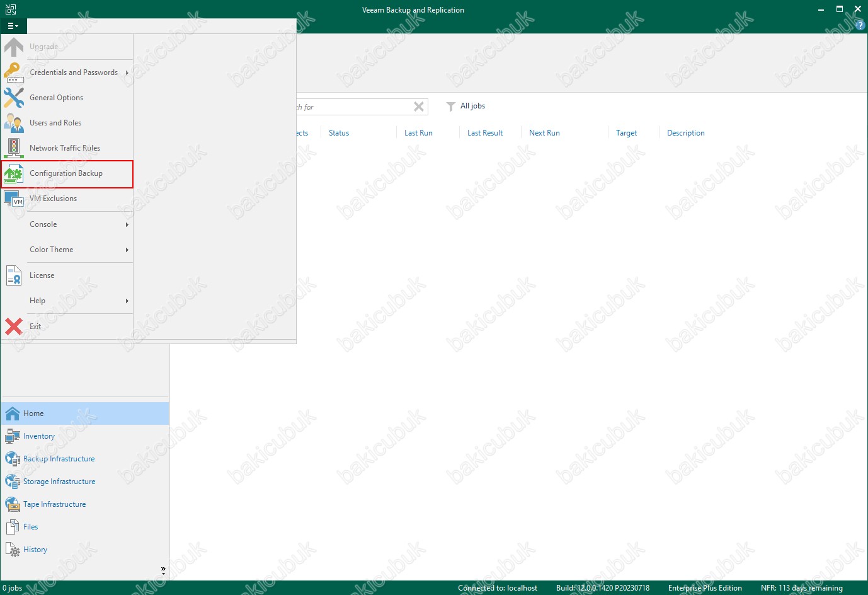Open the Help menu entry
The width and height of the screenshot is (868, 595).
[67, 301]
